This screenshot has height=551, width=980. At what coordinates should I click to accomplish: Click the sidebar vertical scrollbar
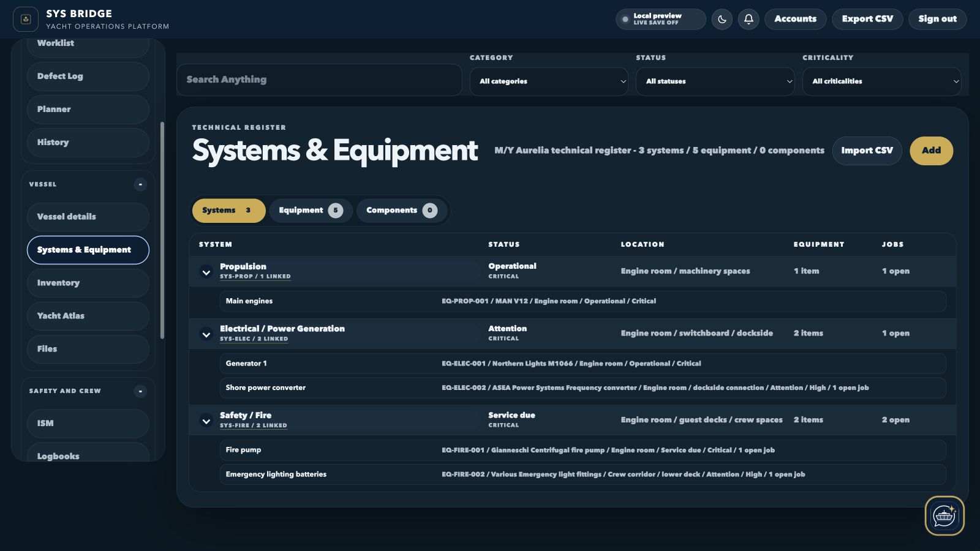coord(162,230)
